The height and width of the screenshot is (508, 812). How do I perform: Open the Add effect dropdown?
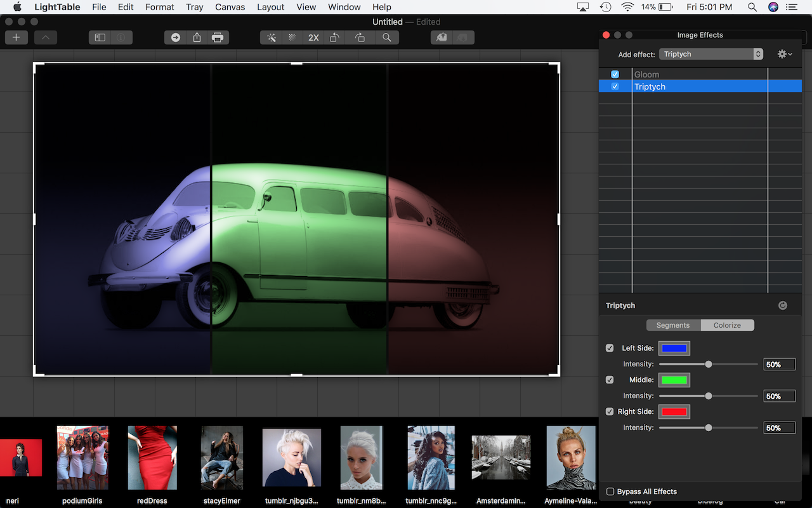click(710, 54)
